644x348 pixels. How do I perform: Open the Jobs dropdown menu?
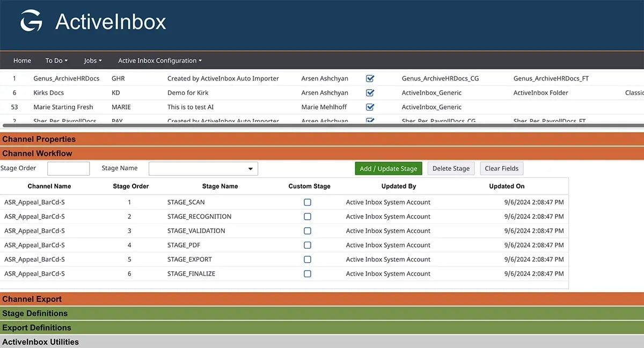93,61
